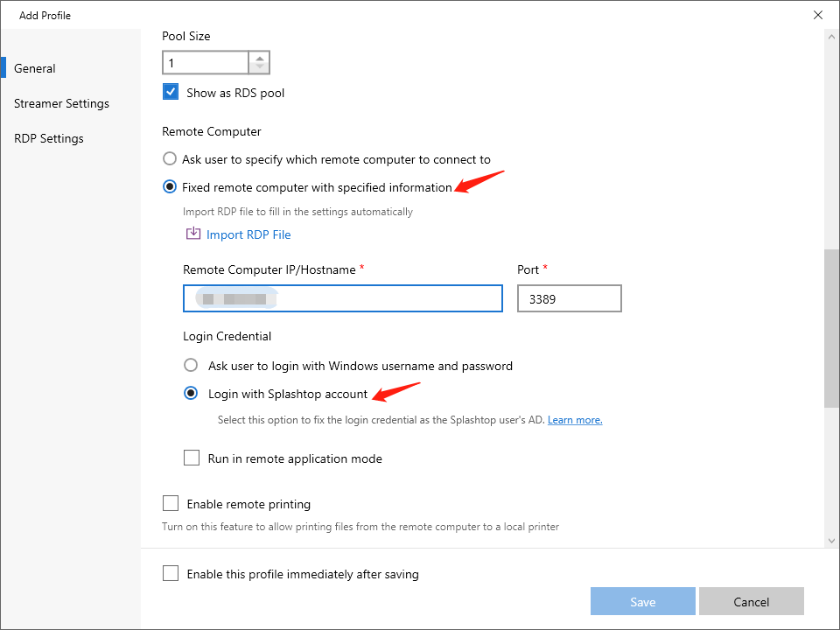Viewport: 840px width, 630px height.
Task: Click the Cancel button
Action: click(751, 601)
